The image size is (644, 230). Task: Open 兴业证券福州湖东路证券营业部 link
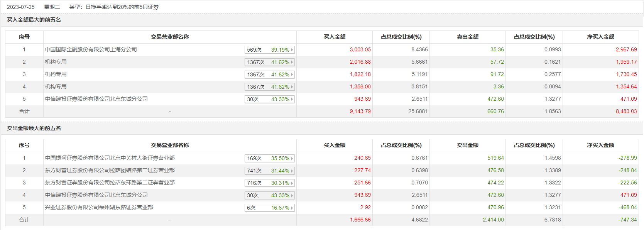pos(99,207)
